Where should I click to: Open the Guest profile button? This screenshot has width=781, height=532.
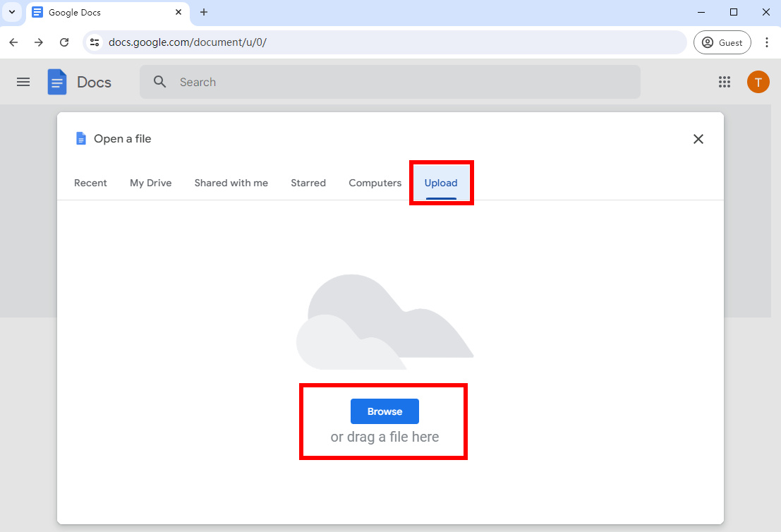click(x=722, y=42)
